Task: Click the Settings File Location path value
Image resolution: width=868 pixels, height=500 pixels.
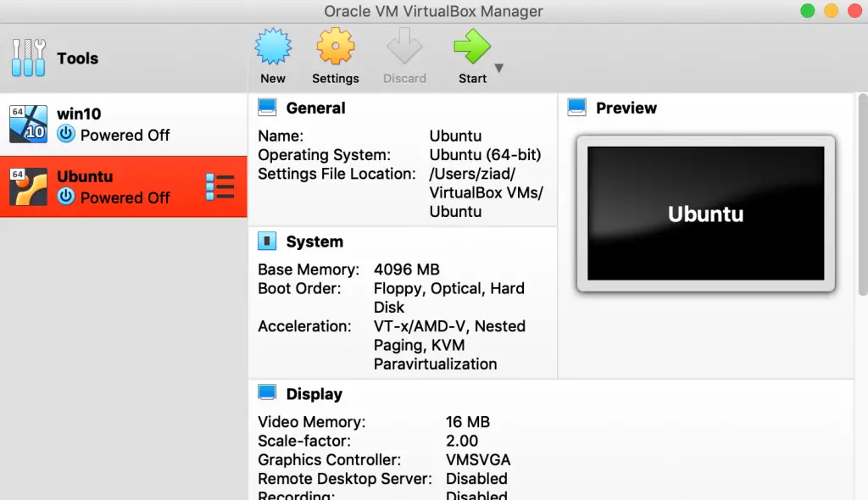Action: point(486,192)
